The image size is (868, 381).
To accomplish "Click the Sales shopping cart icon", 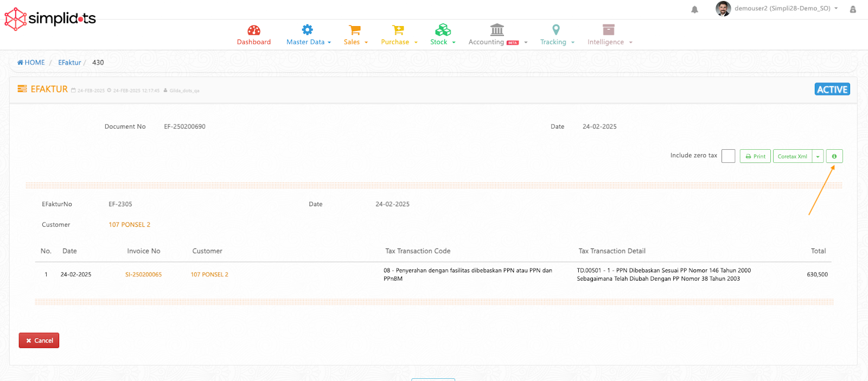I will [x=355, y=30].
